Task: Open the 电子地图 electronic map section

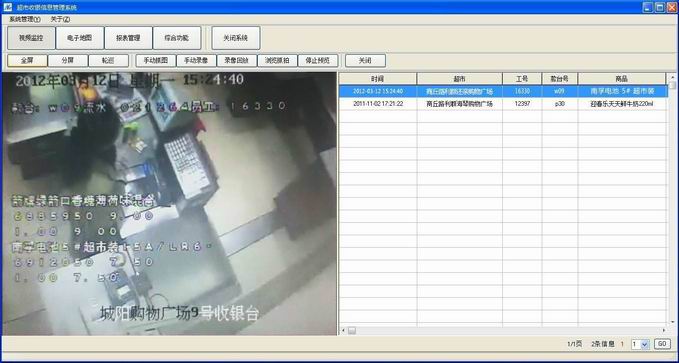Action: click(x=80, y=38)
